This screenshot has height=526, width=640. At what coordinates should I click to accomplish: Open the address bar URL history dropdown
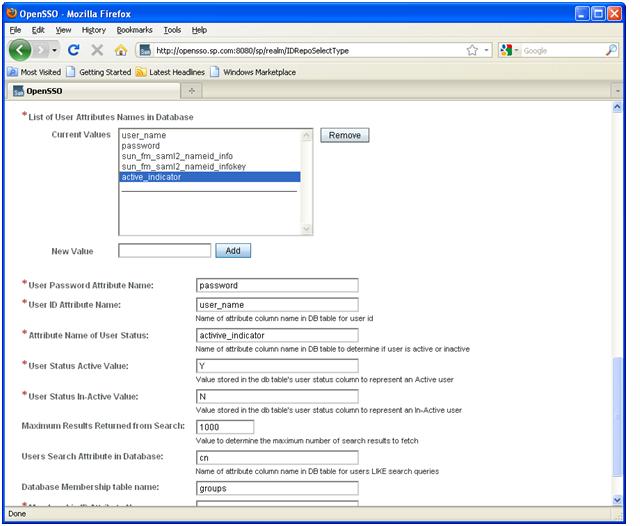coord(486,50)
